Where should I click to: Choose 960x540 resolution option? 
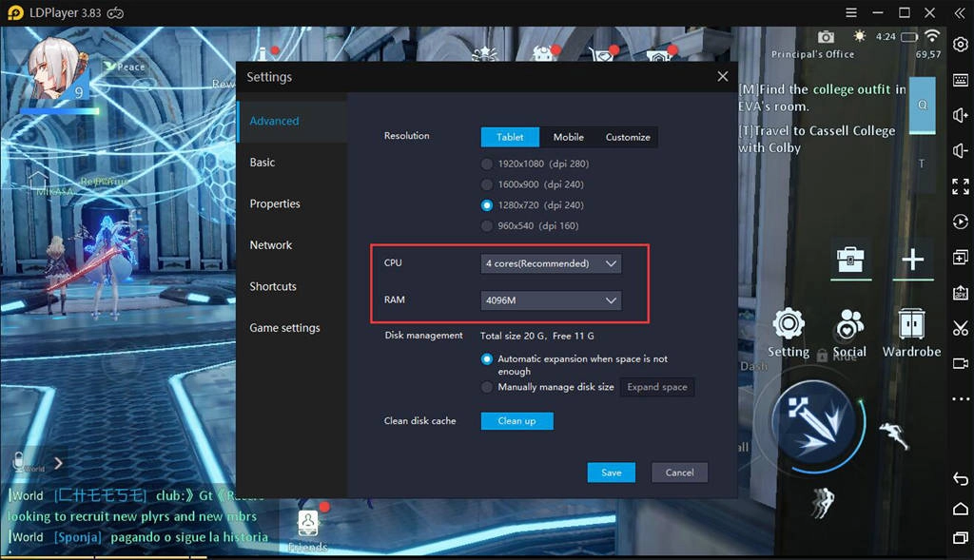[x=487, y=225]
